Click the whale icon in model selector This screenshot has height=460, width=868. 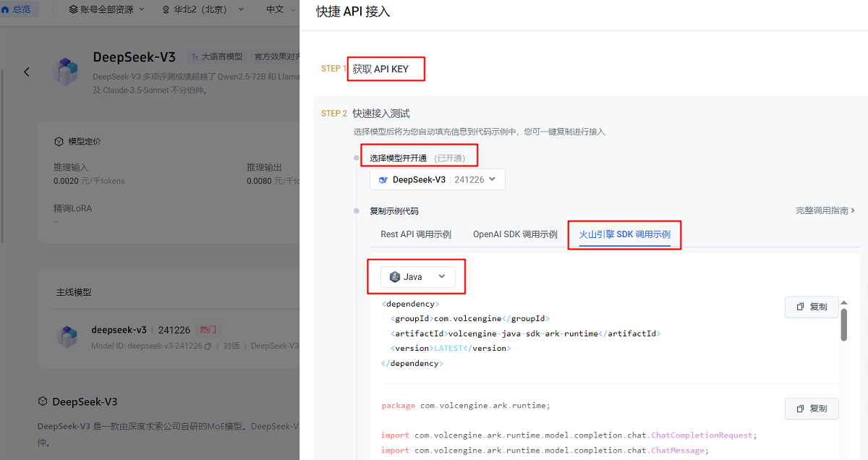[x=383, y=179]
